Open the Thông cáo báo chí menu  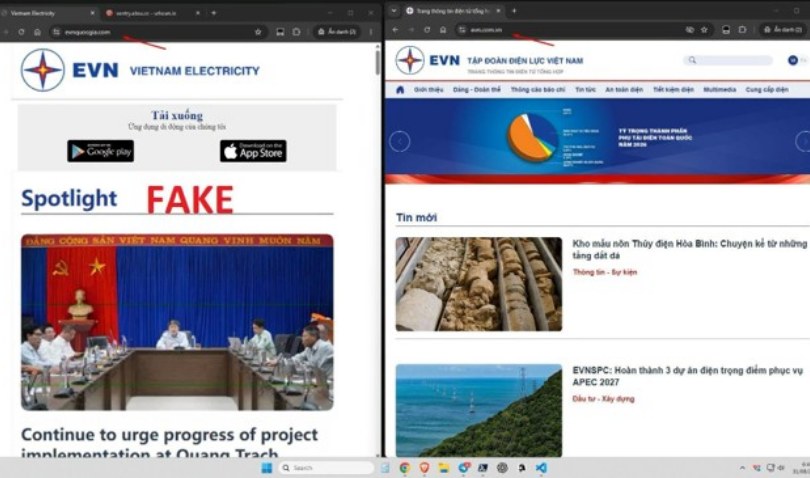538,90
